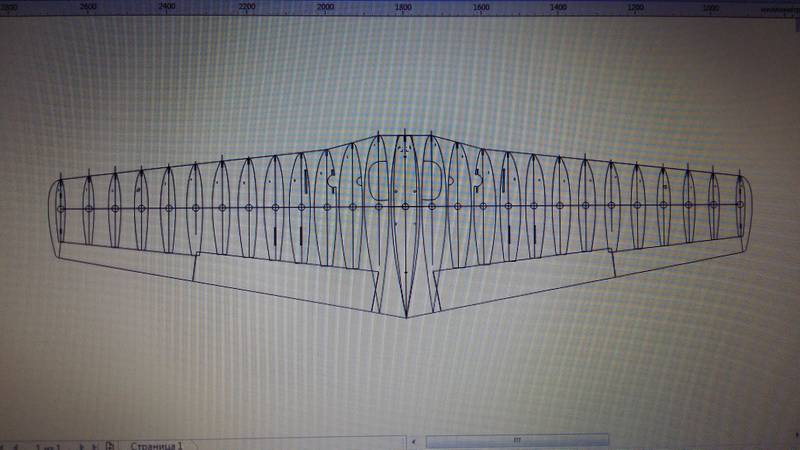Click the 1600 mark on the top ruler

click(481, 8)
